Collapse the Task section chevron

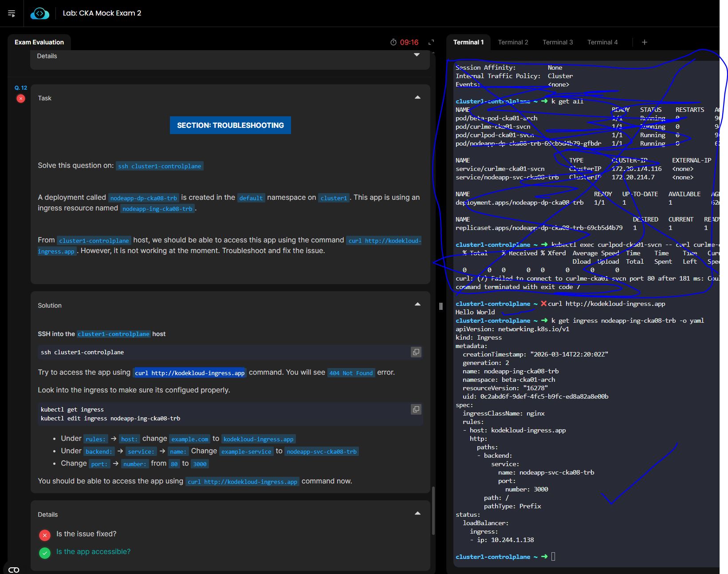pyautogui.click(x=417, y=97)
